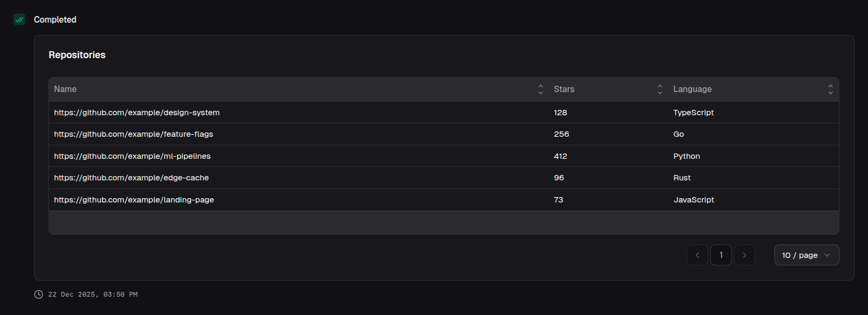Select the Stars column header
This screenshot has height=315, width=868.
click(563, 89)
